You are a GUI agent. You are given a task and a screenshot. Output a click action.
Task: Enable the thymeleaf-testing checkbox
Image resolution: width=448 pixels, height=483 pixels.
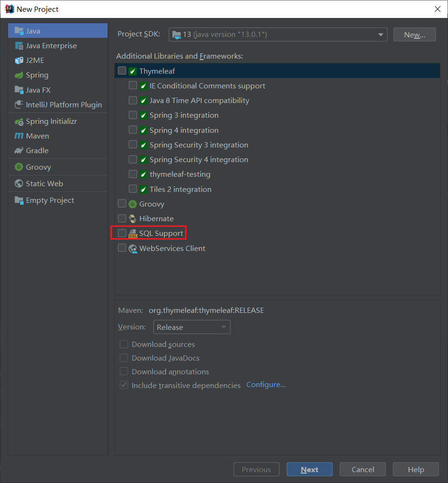pos(133,174)
